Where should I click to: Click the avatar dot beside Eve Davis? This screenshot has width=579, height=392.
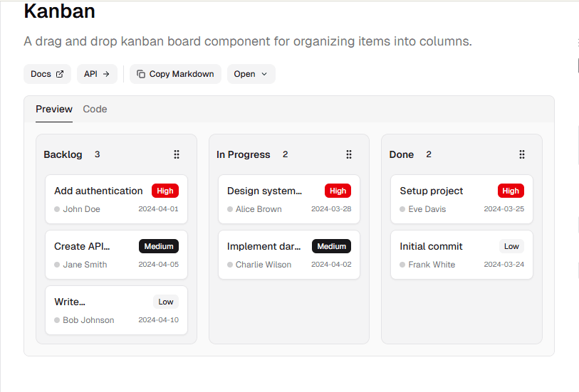[402, 209]
